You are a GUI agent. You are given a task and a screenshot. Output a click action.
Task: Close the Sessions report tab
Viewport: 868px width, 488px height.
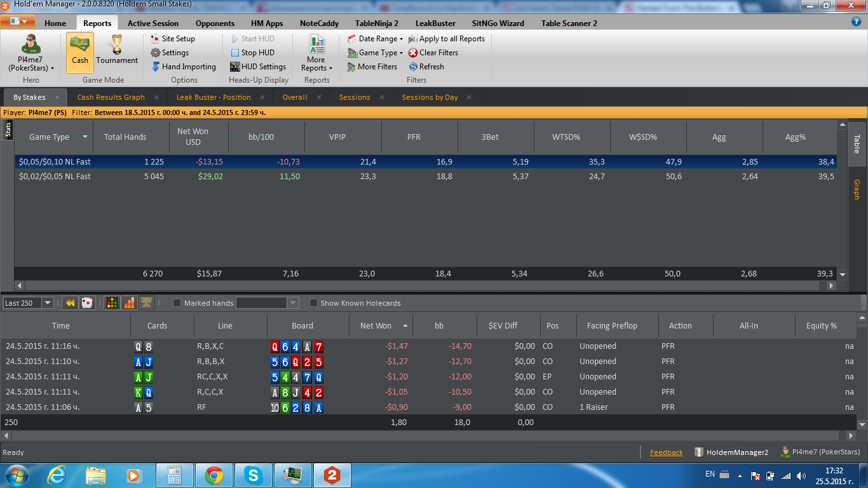click(382, 97)
